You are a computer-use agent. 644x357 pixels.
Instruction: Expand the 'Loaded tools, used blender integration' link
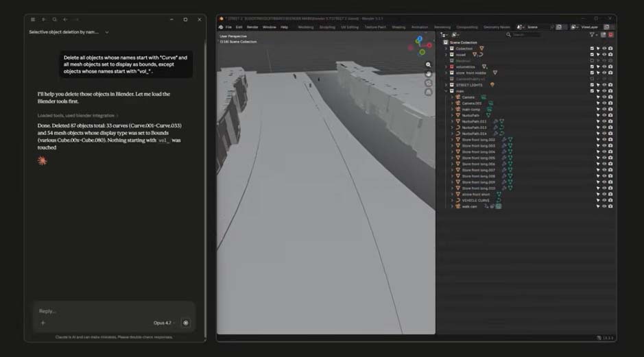click(x=77, y=116)
